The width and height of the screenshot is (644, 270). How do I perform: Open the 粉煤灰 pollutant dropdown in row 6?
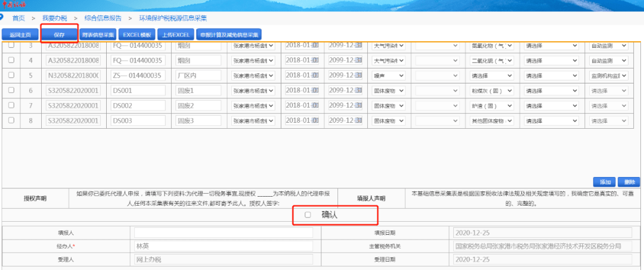tap(491, 91)
